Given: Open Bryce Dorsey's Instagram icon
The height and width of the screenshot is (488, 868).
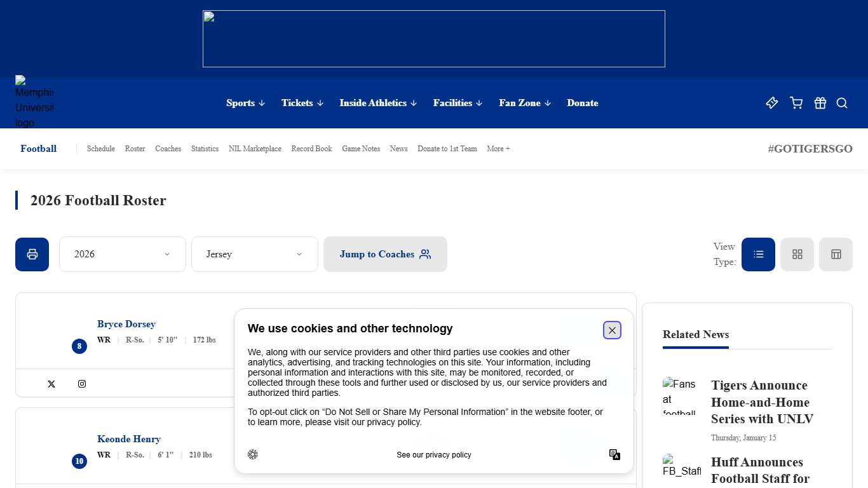Looking at the screenshot, I should click(x=82, y=384).
